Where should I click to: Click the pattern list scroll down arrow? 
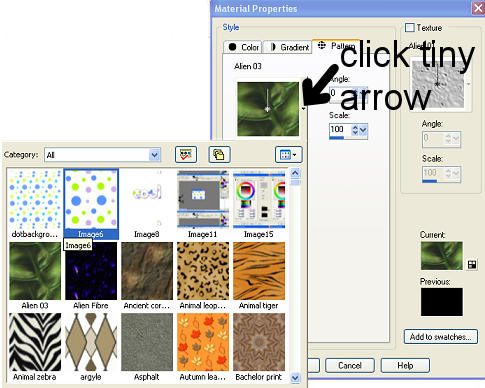295,378
